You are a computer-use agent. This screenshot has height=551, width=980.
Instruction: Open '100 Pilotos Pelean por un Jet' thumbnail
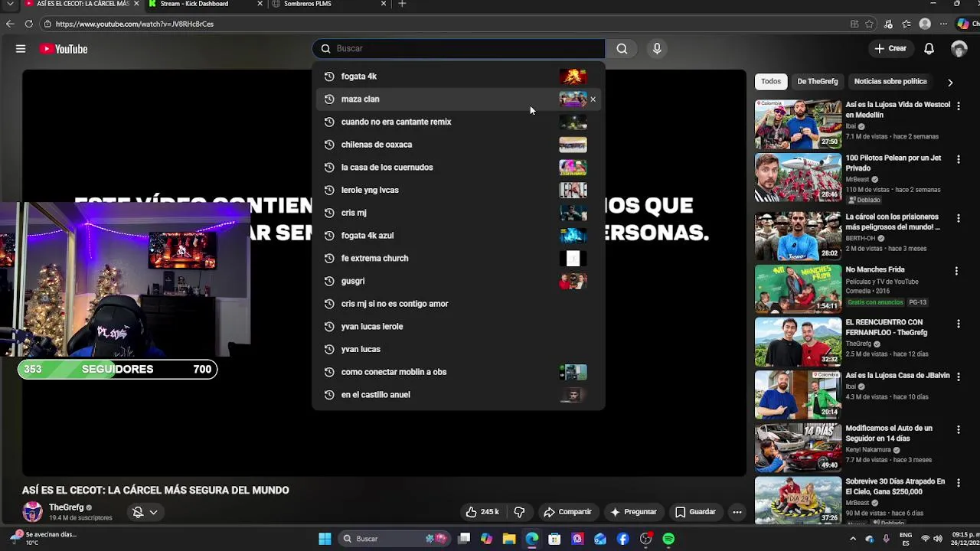[x=798, y=178]
